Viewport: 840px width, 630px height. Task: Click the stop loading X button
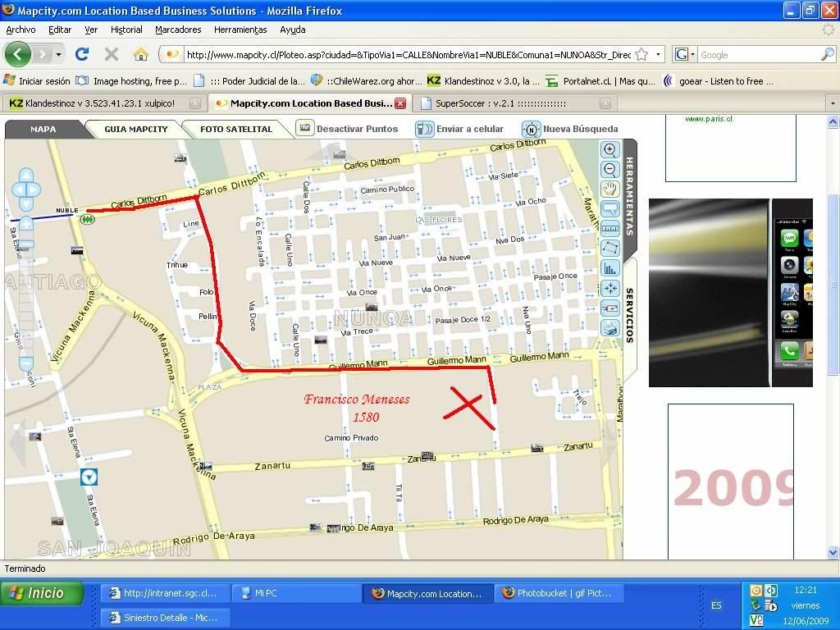112,54
